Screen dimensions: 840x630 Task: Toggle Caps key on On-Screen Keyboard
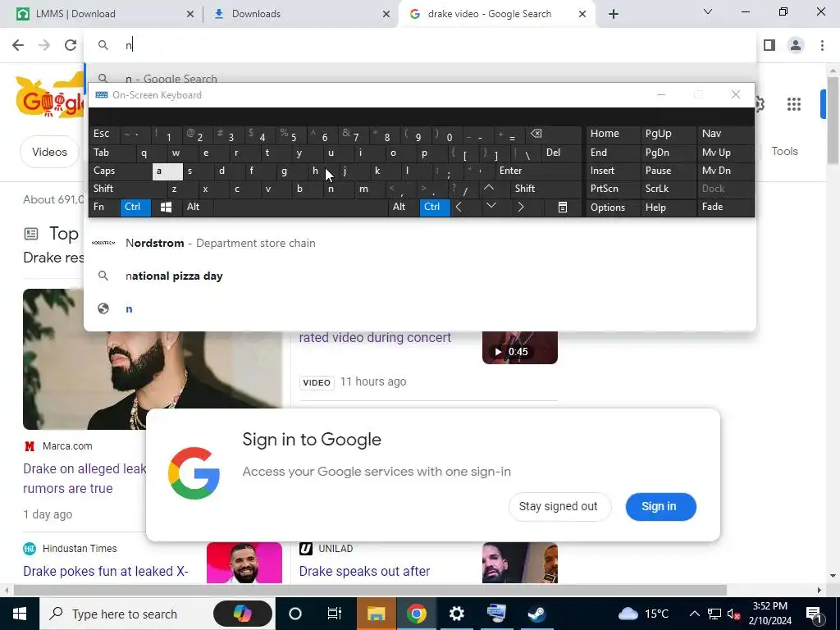[120, 171]
